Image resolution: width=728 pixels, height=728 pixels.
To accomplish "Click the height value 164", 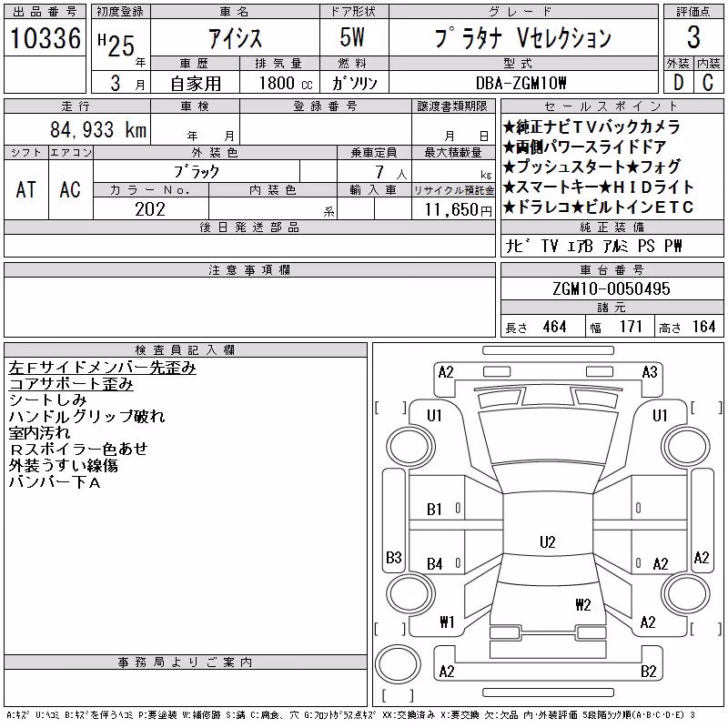I will point(703,327).
